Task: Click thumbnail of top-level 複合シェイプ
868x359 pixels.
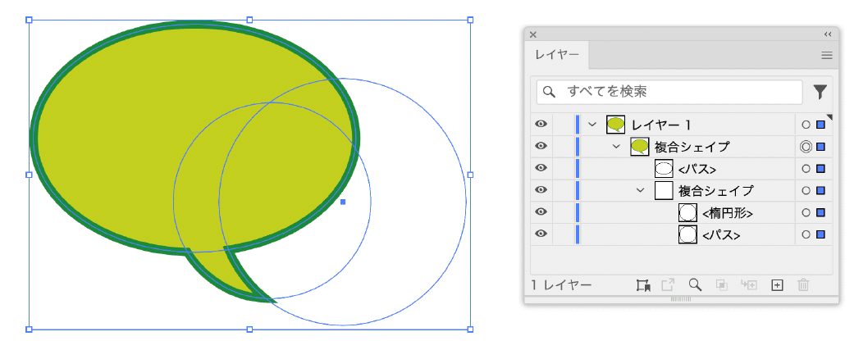Action: [x=639, y=147]
